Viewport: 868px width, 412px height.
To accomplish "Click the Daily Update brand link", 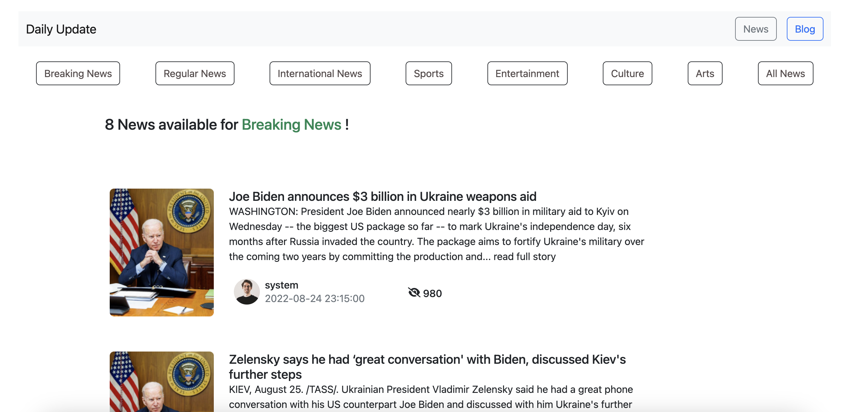I will click(61, 29).
